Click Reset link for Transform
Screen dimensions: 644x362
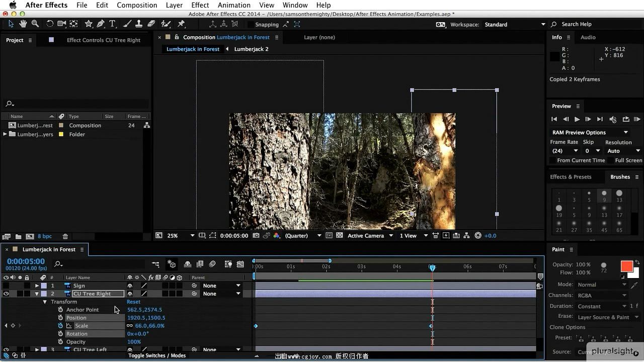133,302
